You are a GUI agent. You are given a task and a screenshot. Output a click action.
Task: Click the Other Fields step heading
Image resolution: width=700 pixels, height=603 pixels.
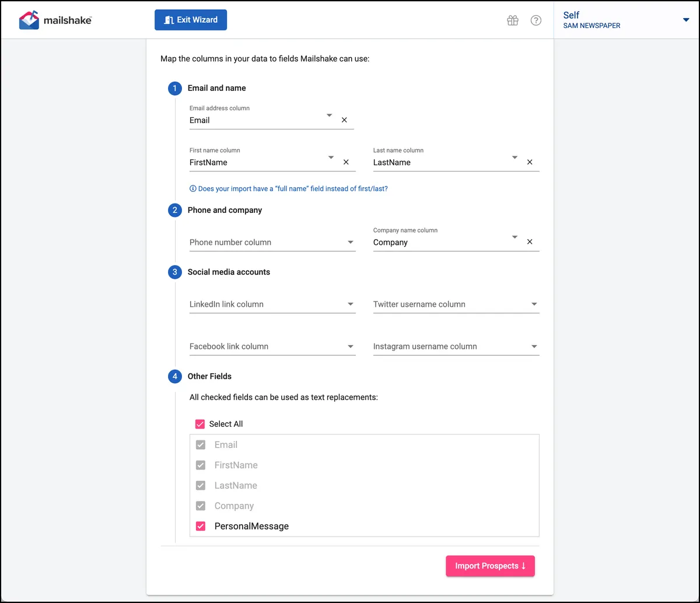pos(209,376)
